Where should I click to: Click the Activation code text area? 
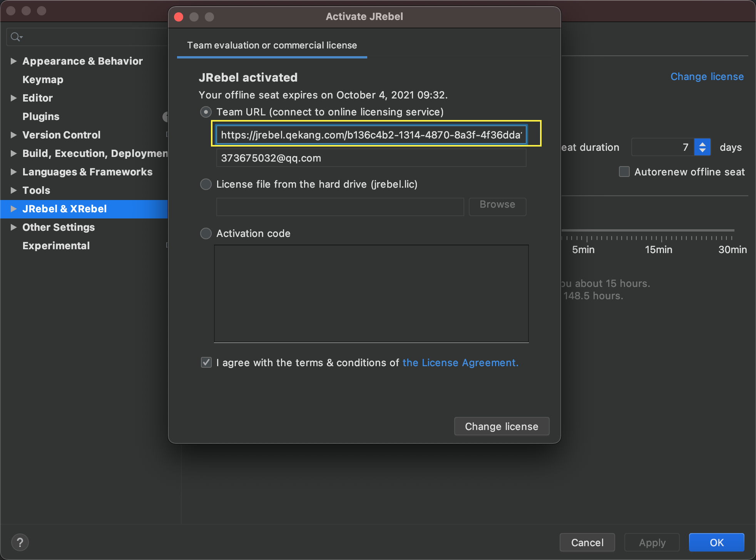371,293
